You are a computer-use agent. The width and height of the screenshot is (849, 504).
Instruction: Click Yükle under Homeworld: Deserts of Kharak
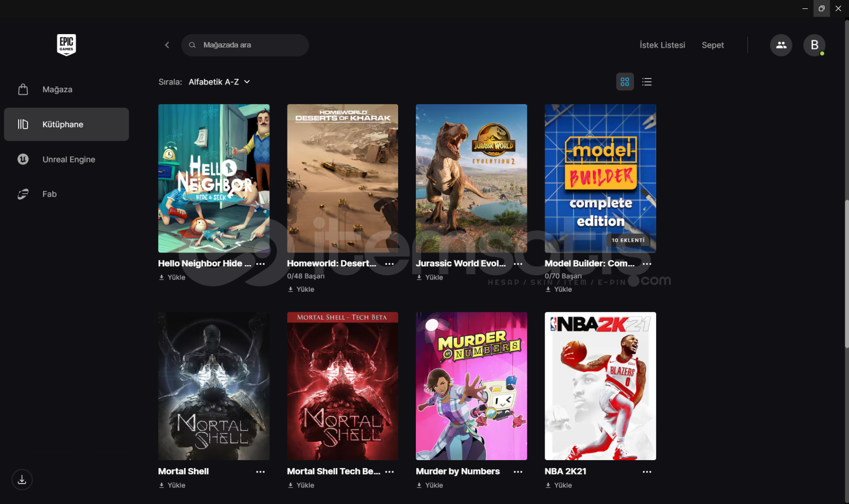[x=301, y=289]
